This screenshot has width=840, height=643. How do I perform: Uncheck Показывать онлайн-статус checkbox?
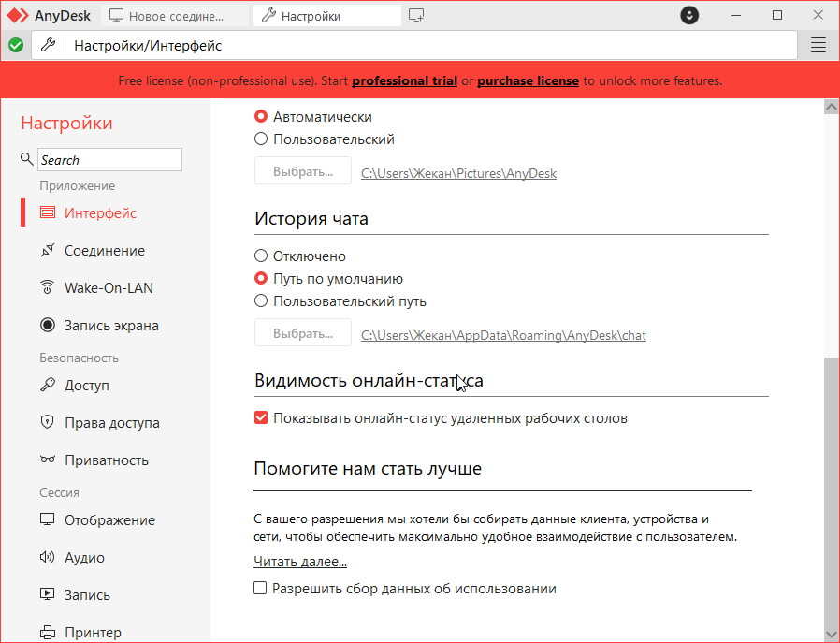(261, 418)
